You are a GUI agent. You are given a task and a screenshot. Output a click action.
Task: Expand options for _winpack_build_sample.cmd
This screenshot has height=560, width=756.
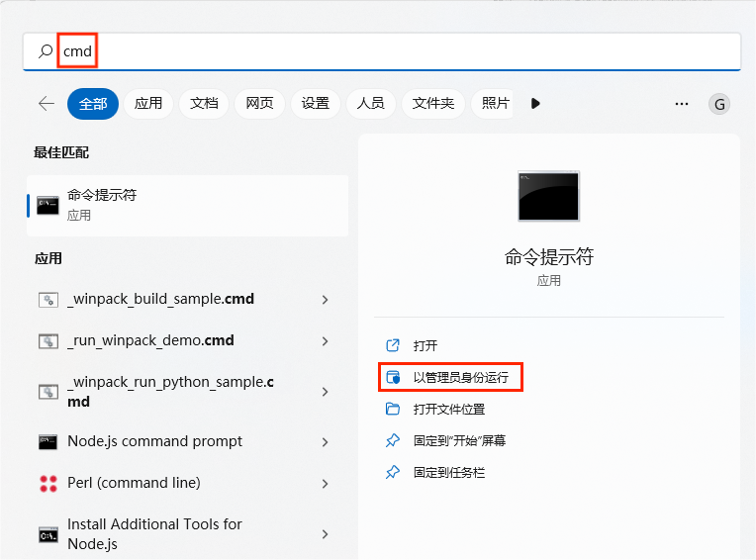coord(325,300)
